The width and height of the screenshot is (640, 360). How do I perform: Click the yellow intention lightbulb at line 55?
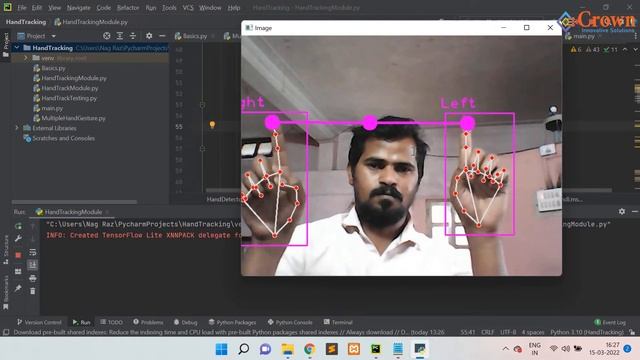click(212, 124)
